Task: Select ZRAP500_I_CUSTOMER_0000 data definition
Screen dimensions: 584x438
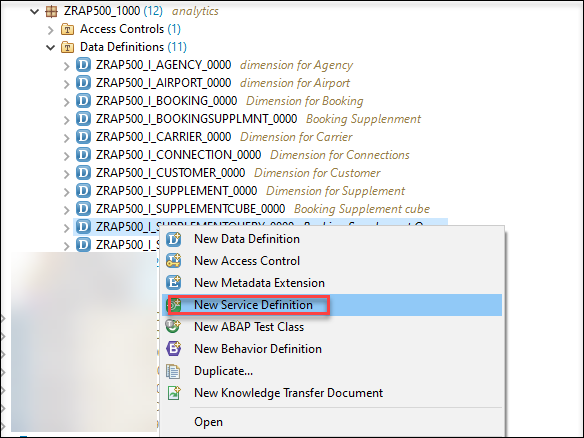Action: coord(170,173)
